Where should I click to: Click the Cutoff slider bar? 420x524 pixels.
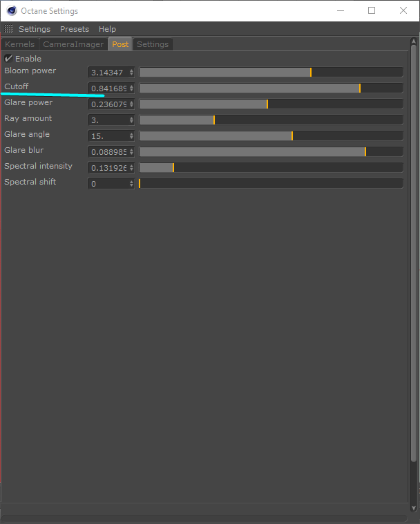click(x=271, y=88)
